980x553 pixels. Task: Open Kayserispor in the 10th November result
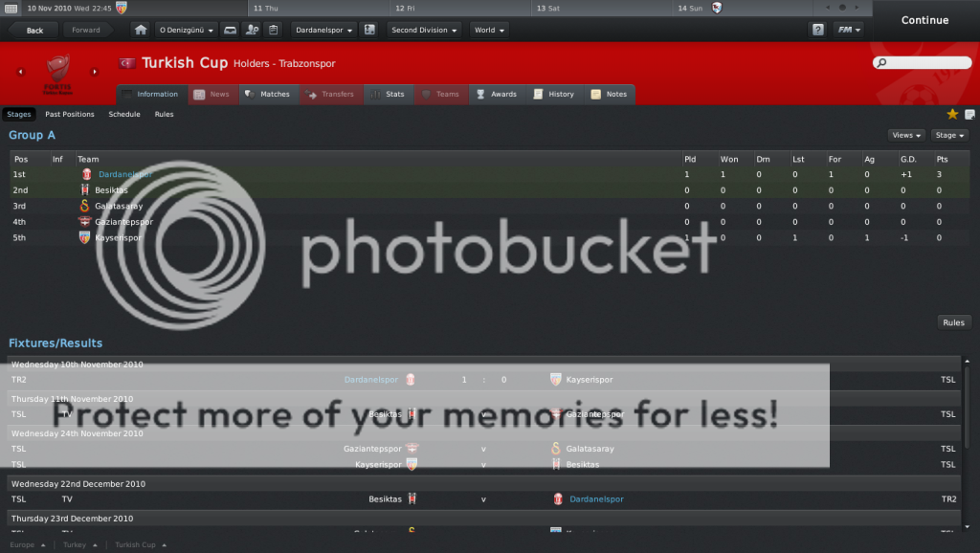(x=590, y=379)
